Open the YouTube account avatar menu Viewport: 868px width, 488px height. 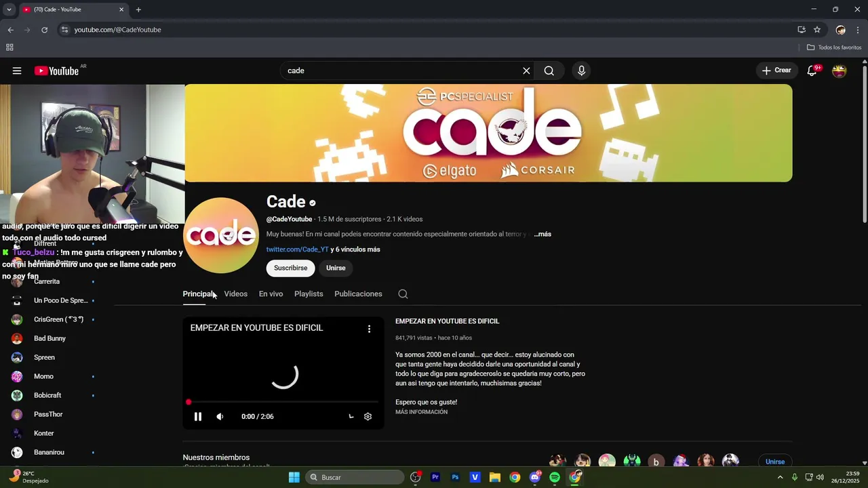tap(840, 70)
